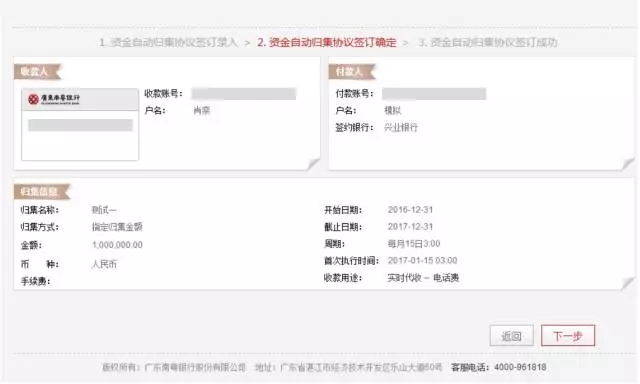
Task: Click the 收款人 ribbon label
Action: point(37,71)
